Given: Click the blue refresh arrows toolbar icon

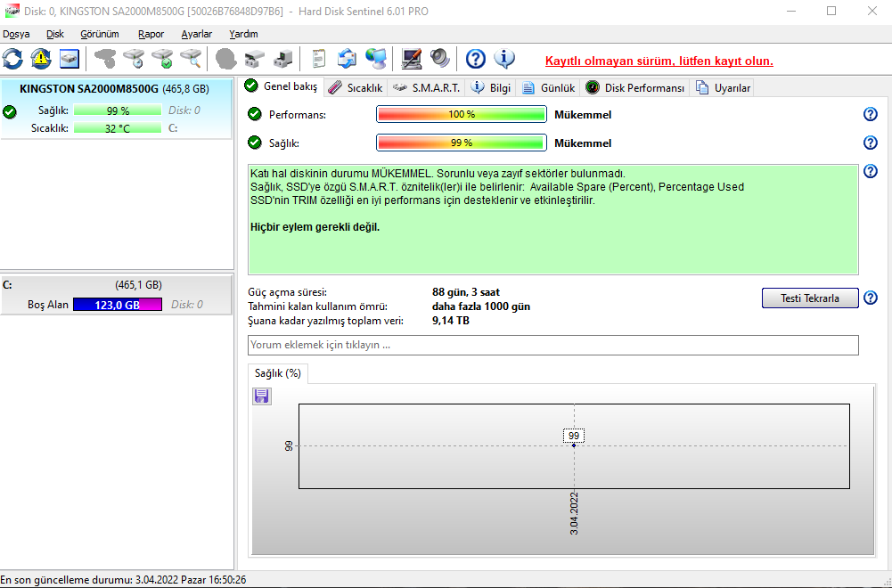Looking at the screenshot, I should (x=12, y=59).
